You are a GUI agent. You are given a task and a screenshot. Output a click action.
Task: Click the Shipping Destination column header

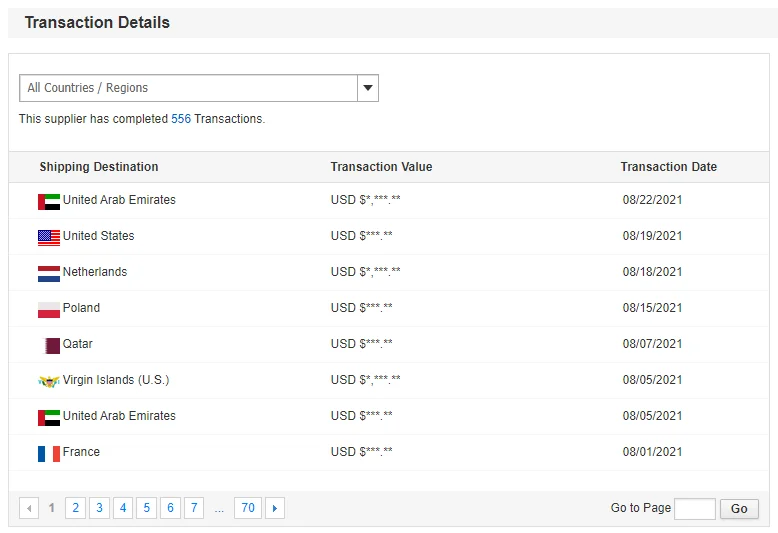tap(99, 167)
